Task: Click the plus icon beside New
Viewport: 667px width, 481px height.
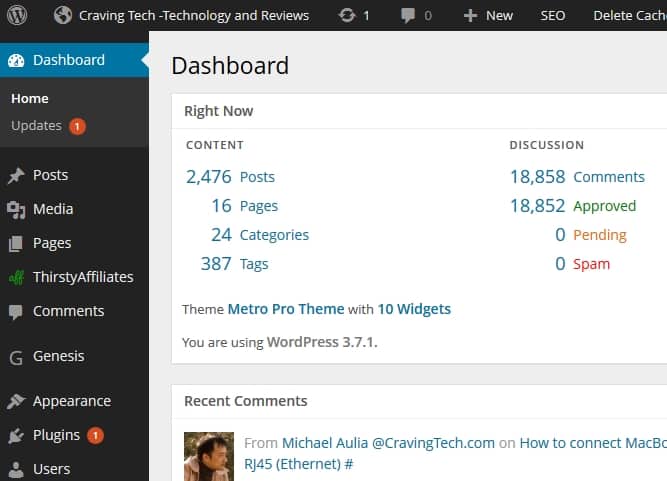Action: 470,16
